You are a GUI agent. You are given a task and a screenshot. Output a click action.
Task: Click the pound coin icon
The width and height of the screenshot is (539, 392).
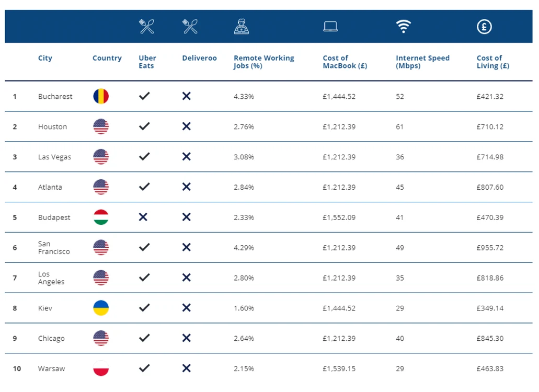(x=484, y=27)
